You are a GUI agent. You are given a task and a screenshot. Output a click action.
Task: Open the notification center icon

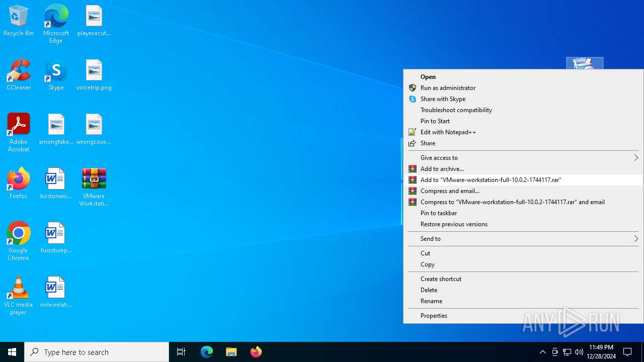(x=627, y=352)
